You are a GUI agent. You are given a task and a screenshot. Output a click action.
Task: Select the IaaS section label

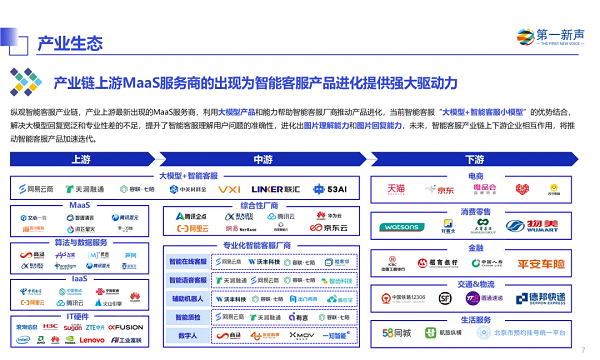point(79,279)
